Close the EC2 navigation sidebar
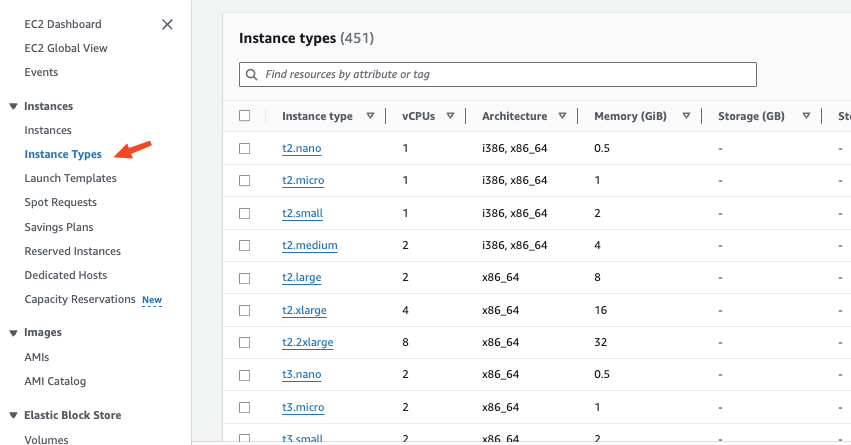 [x=167, y=24]
